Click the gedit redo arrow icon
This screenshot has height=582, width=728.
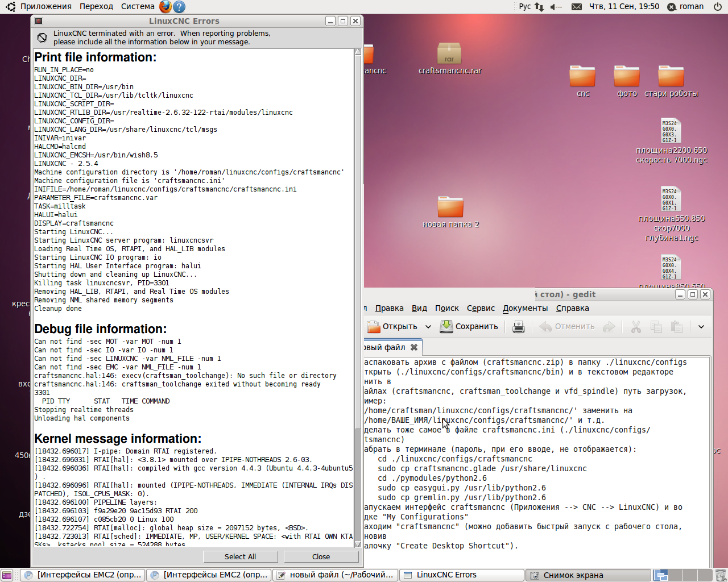pyautogui.click(x=609, y=327)
